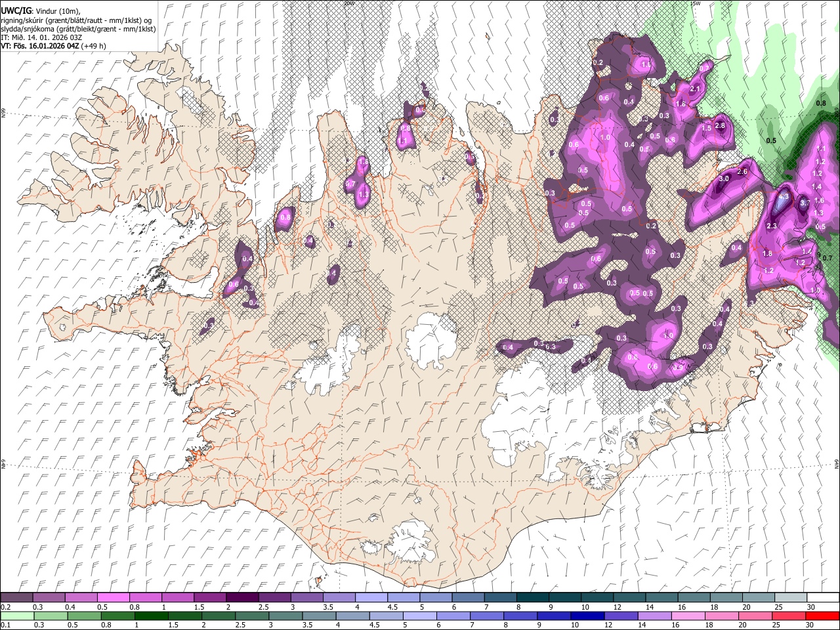Click the 2.6 precipitation value on the map
Image resolution: width=840 pixels, height=630 pixels.
(x=742, y=171)
